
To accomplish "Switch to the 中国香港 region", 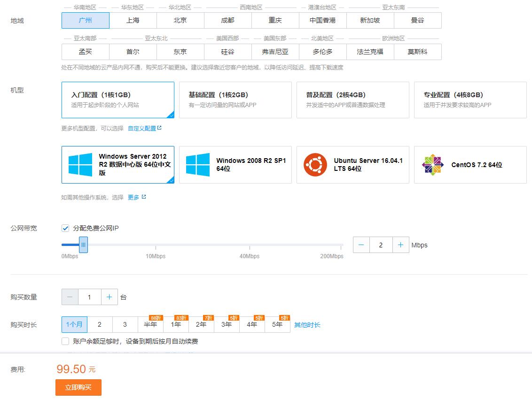I will (x=322, y=21).
